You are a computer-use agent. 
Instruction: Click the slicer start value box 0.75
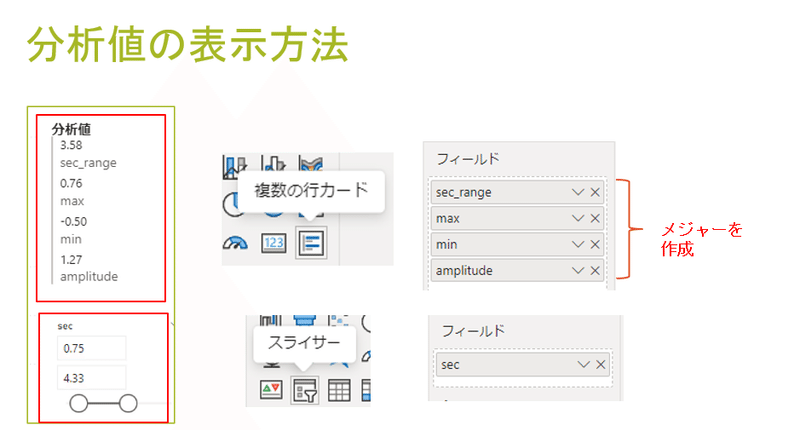coord(91,348)
